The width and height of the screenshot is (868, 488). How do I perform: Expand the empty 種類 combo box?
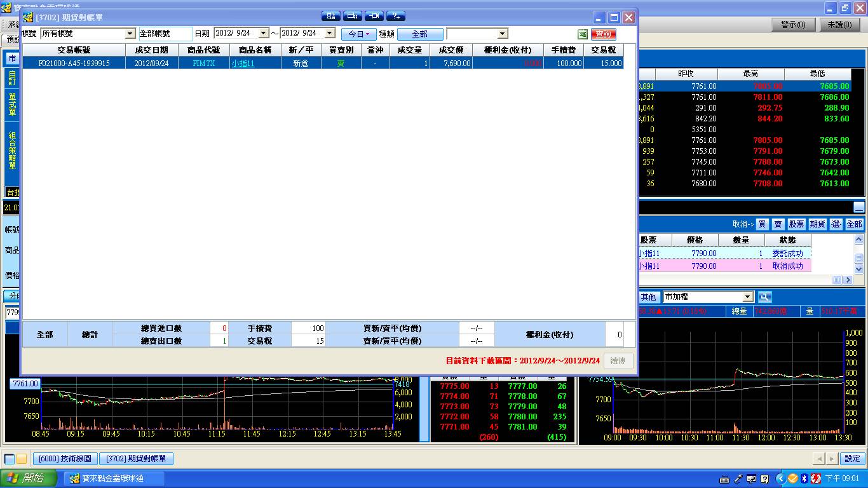point(503,34)
